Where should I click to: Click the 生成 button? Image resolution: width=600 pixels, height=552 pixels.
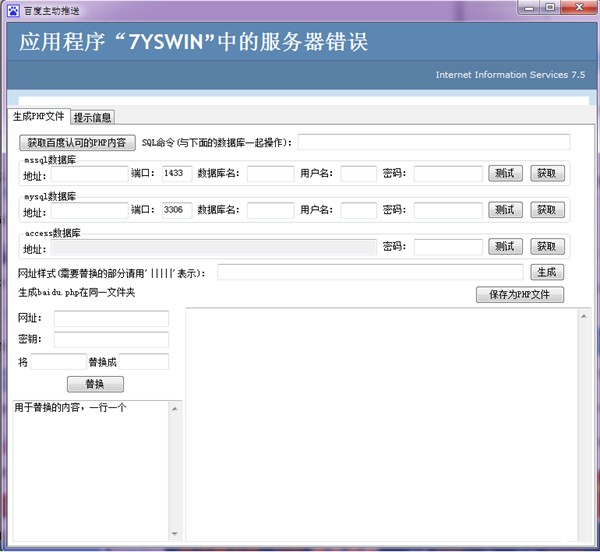547,272
